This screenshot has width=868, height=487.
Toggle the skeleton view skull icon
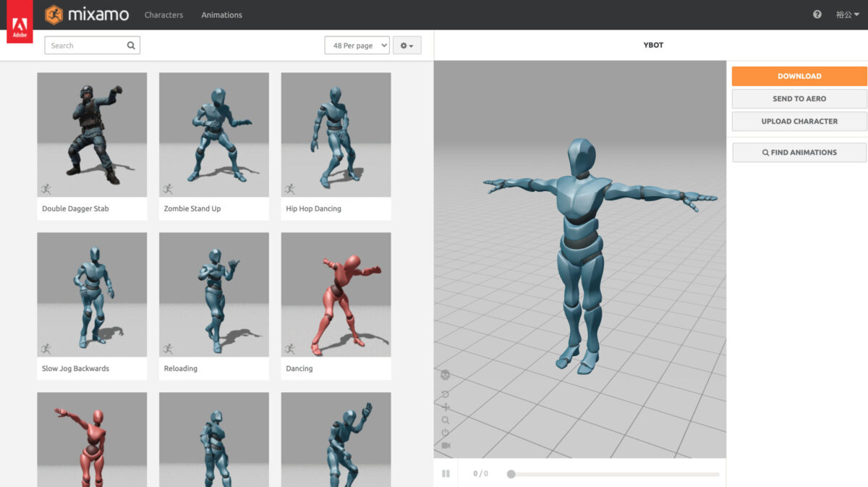(446, 375)
